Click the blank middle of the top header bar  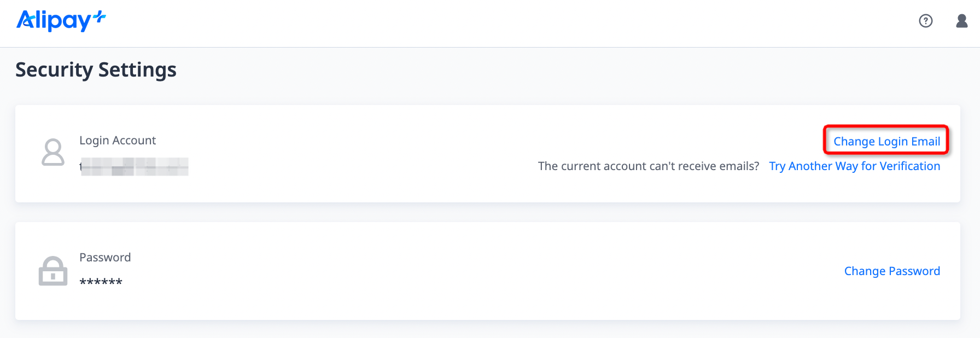(x=492, y=23)
